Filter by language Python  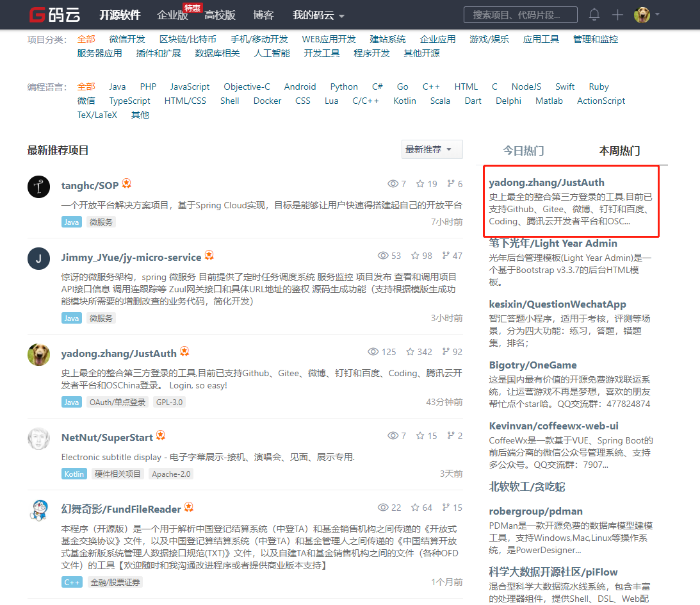(x=344, y=87)
